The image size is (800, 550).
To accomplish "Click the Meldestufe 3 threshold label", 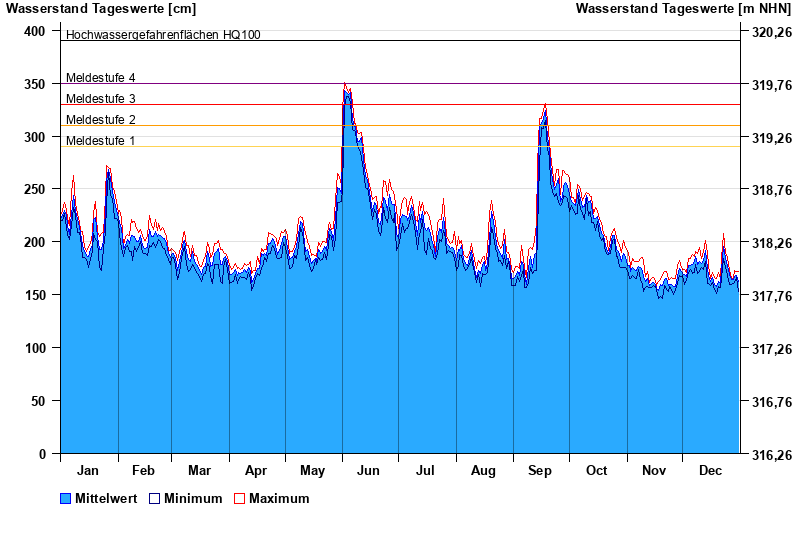I will [100, 99].
